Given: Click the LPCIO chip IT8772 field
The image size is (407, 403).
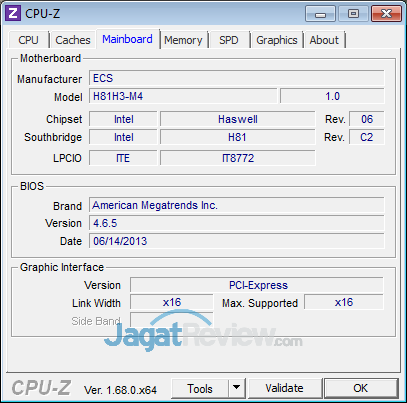Looking at the screenshot, I should 238,158.
